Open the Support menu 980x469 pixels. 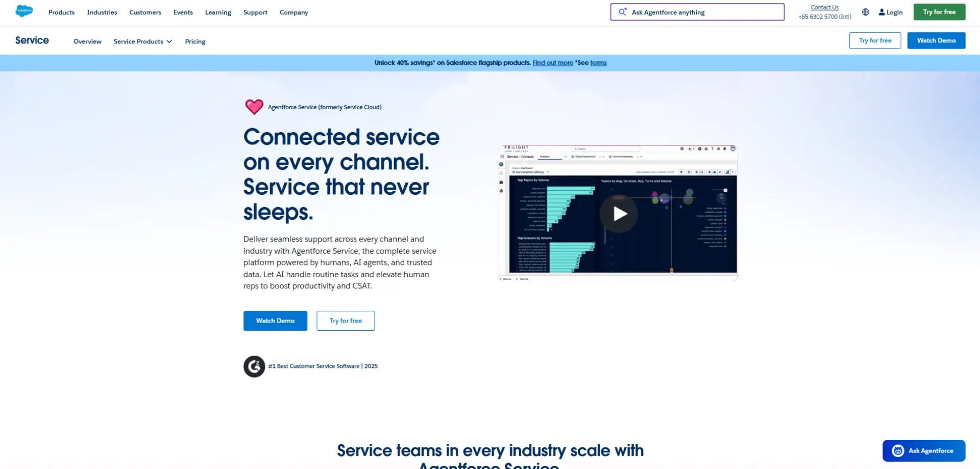pos(255,12)
